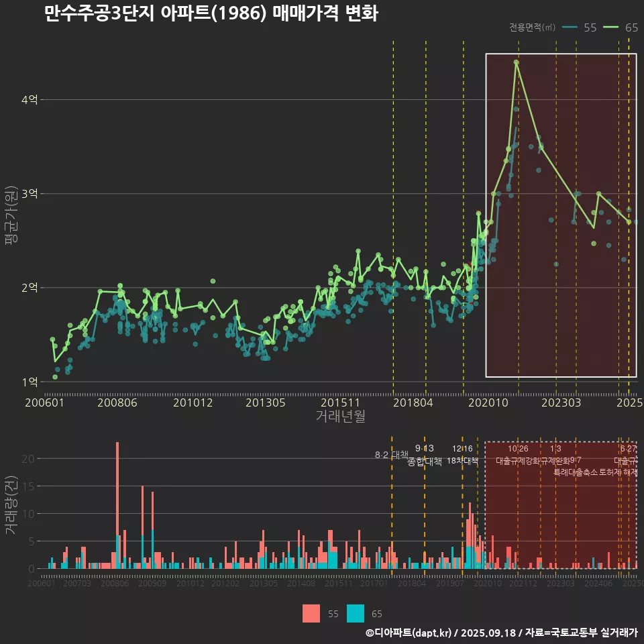Viewport: 644px width, 644px height.
Task: Click the 8·2 대책 annotation label
Action: (x=391, y=455)
